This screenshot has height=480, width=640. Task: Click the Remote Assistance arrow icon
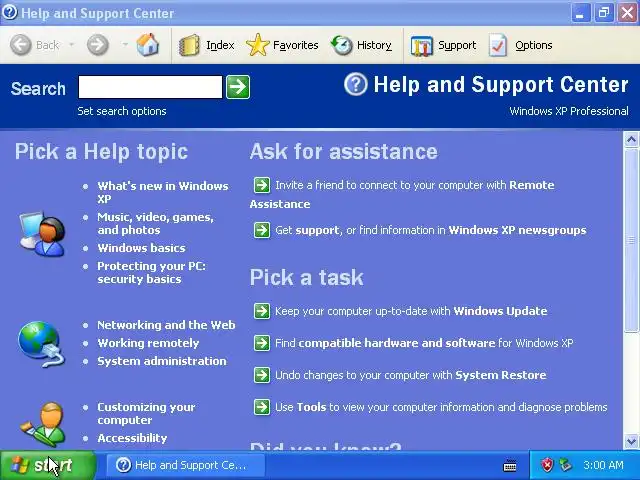click(x=262, y=185)
